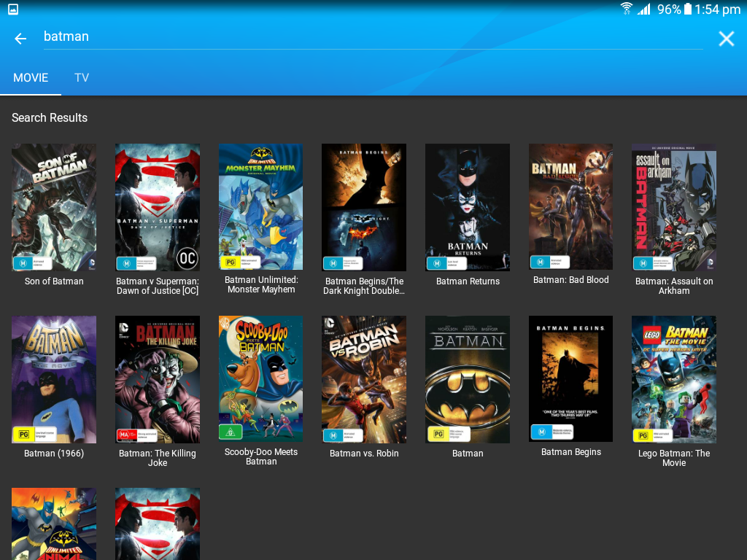This screenshot has width=747, height=560.
Task: Click the OC badge on Batman v Superman poster
Action: coord(187,258)
